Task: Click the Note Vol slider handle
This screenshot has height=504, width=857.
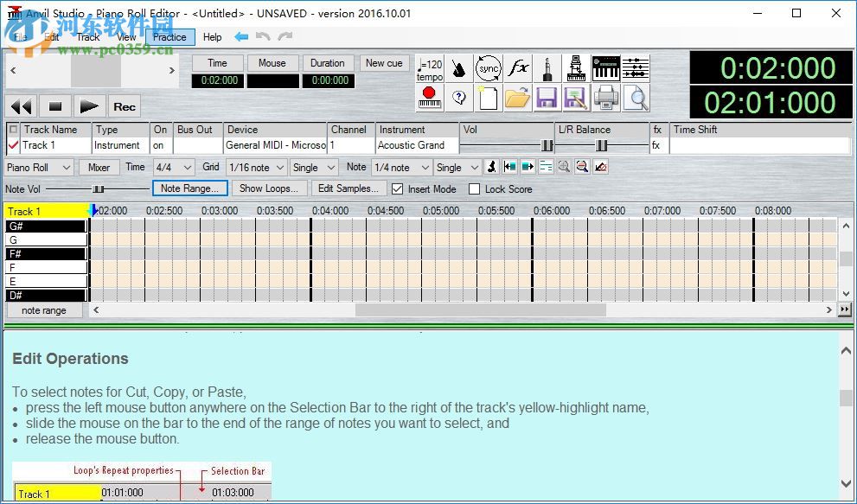Action: coord(99,189)
